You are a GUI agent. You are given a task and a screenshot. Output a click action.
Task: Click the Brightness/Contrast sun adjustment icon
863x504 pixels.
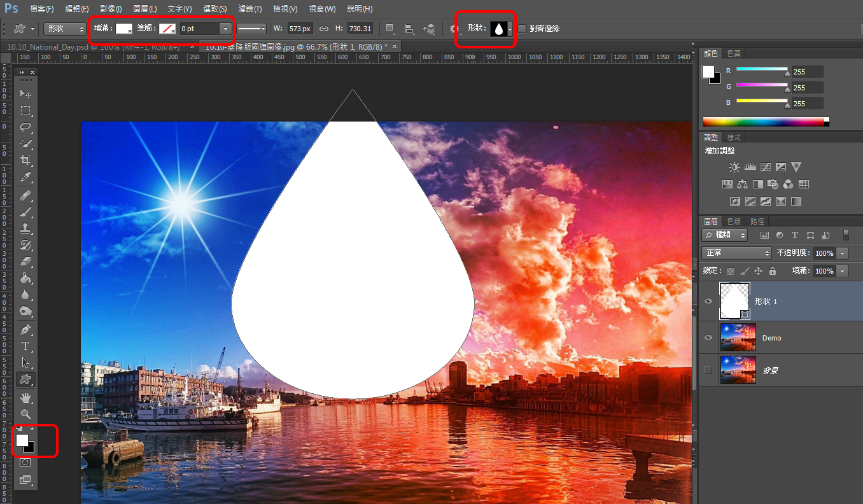coord(734,167)
